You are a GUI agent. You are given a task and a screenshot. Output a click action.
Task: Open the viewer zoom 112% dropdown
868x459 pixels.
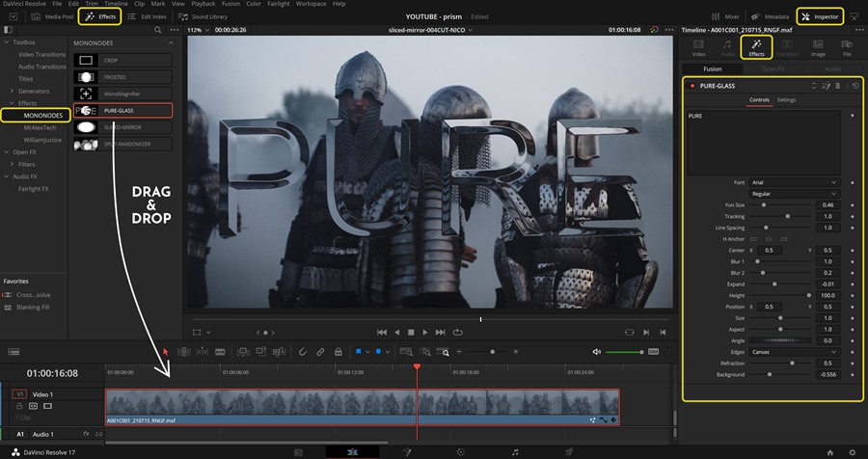pyautogui.click(x=199, y=30)
